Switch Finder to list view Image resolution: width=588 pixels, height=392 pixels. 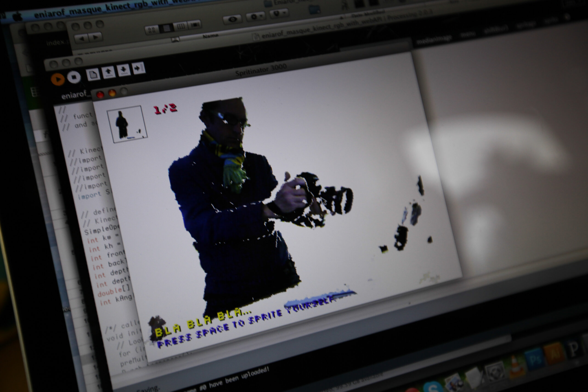point(166,28)
